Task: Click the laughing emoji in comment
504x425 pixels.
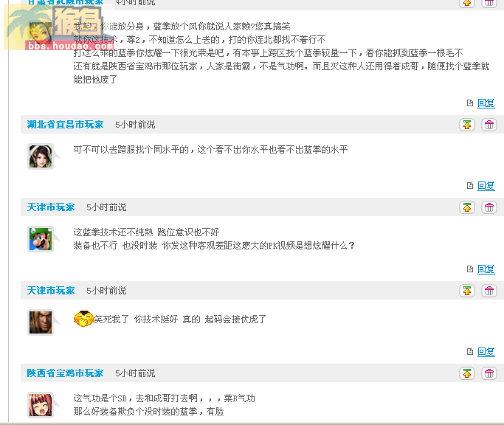Action: [x=83, y=319]
